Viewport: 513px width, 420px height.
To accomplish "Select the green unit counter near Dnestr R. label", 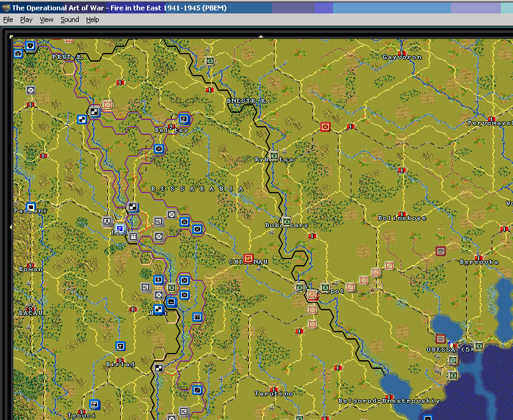I will click(210, 61).
